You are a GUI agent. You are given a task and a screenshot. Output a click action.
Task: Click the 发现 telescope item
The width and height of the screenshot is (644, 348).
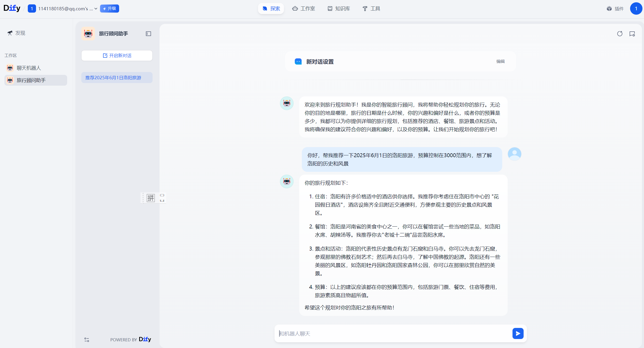pos(16,33)
